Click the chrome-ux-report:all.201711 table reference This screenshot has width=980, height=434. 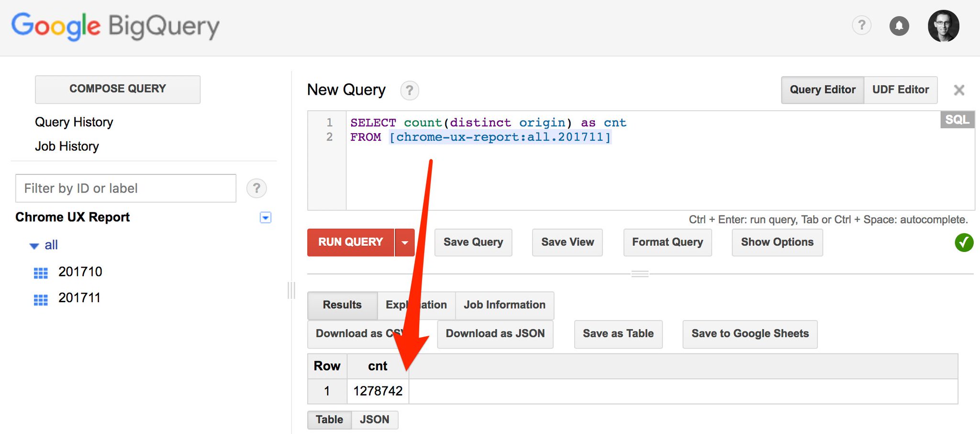click(500, 137)
